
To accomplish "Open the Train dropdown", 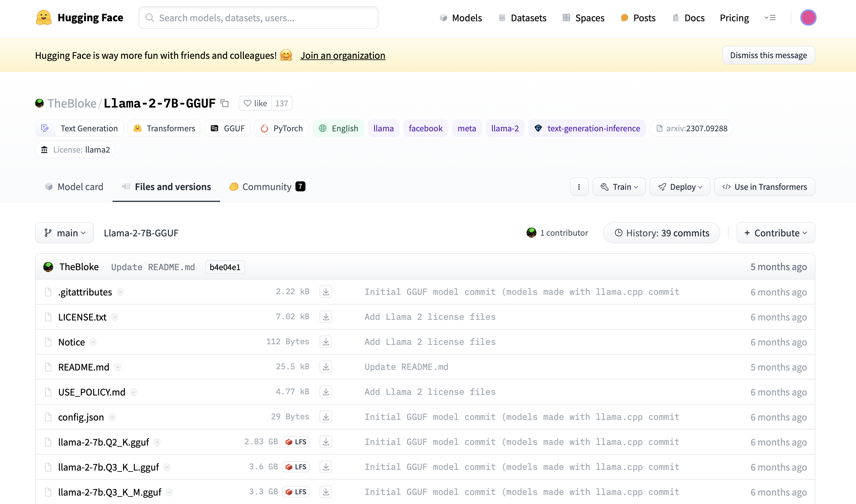I will point(619,187).
